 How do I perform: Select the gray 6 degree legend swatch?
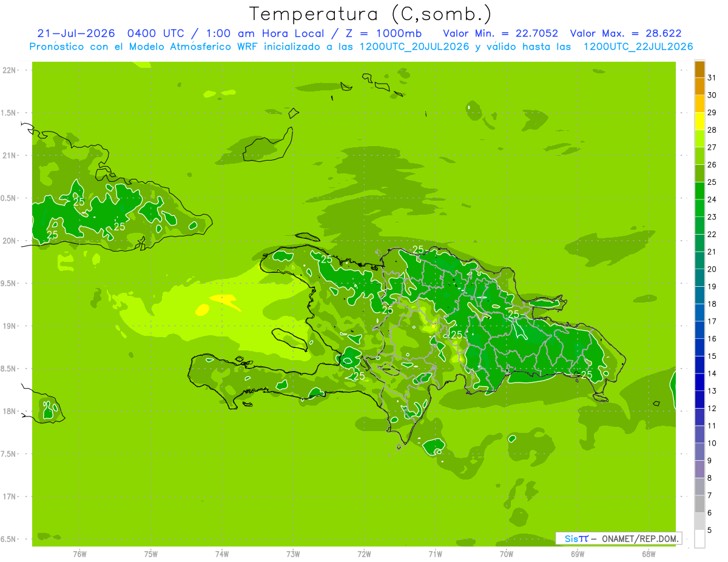point(699,504)
